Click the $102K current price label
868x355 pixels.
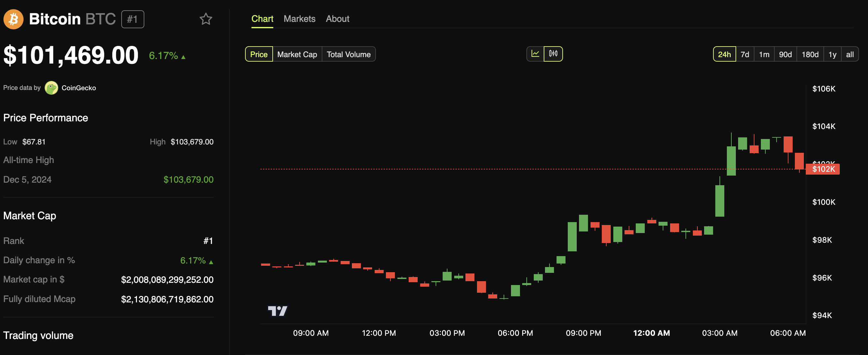(x=822, y=169)
